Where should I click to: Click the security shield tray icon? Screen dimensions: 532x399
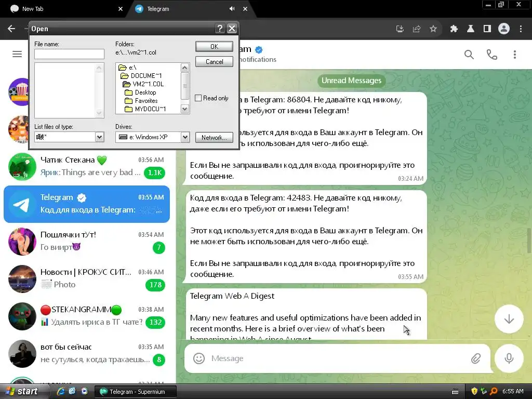pos(474,391)
